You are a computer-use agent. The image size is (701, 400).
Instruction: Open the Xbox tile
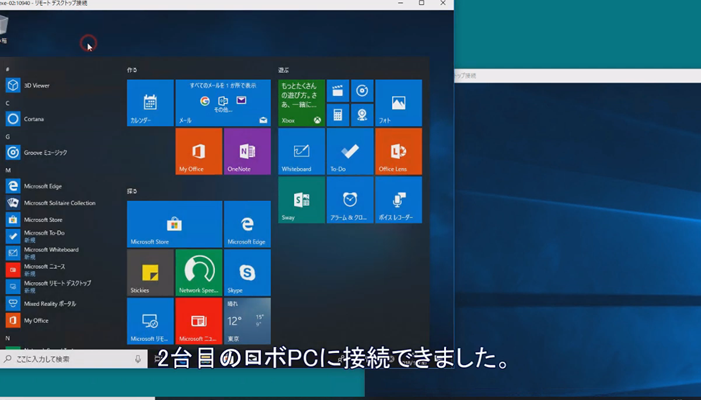point(301,103)
